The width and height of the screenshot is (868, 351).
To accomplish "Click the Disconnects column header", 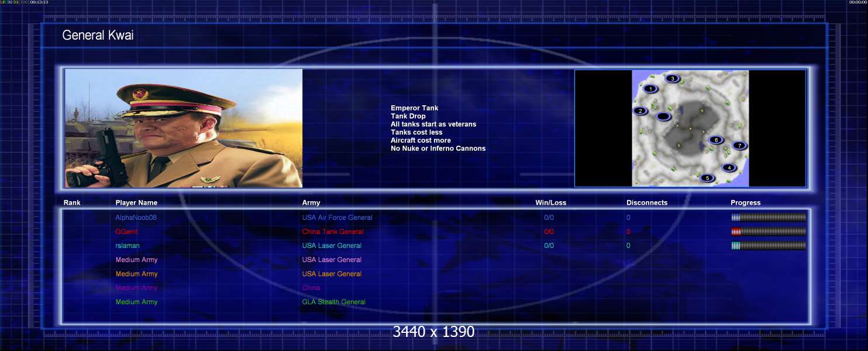I will pyautogui.click(x=646, y=203).
